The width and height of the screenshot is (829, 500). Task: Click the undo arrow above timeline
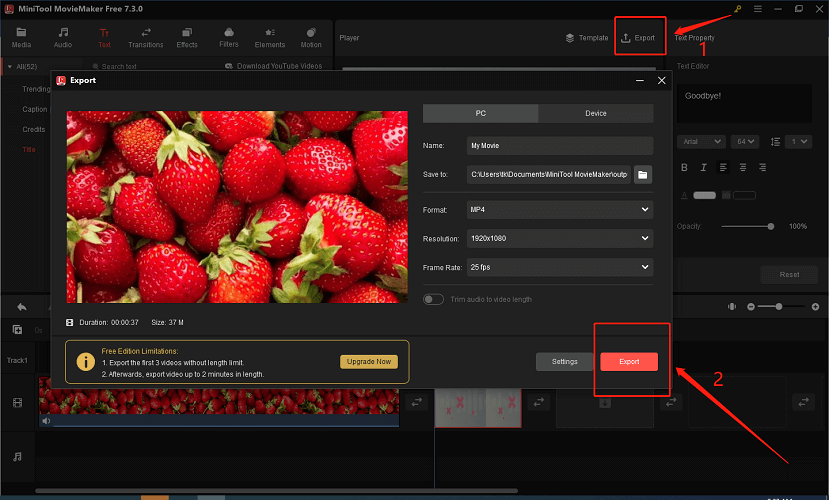coord(22,307)
